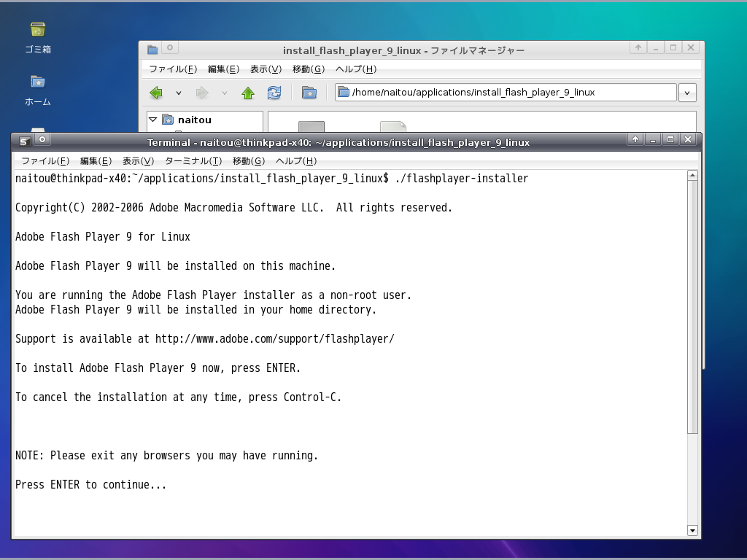Maximize the Terminal window
The image size is (747, 560).
click(670, 139)
